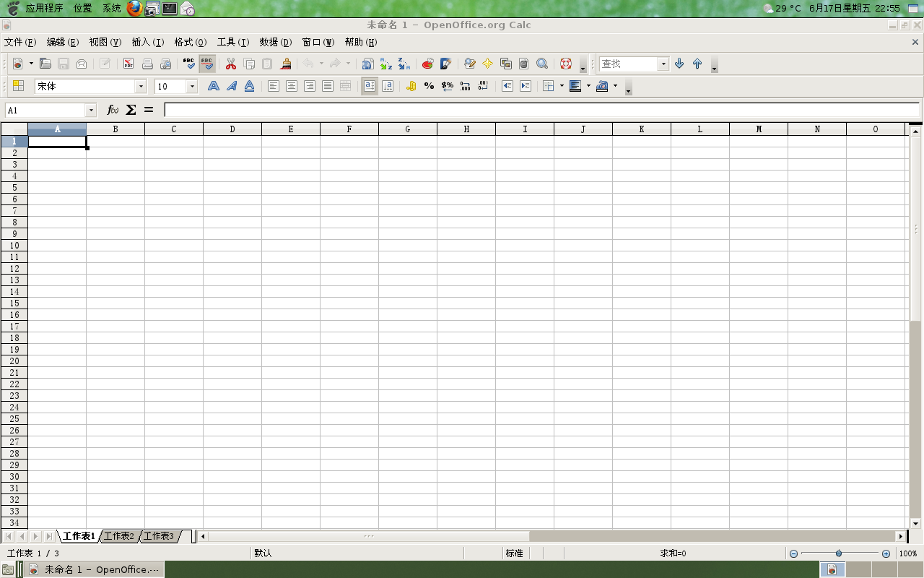924x578 pixels.
Task: Open a file using the Open folder icon
Action: click(x=45, y=64)
